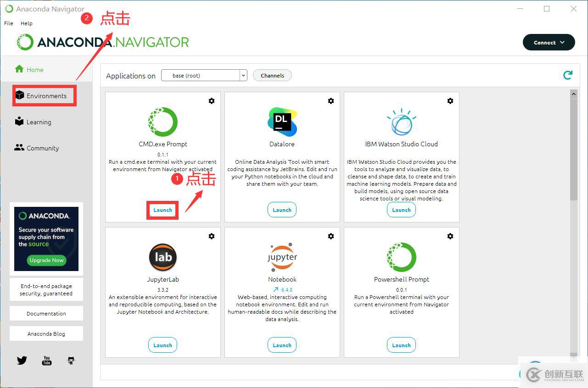The width and height of the screenshot is (588, 388).
Task: Click the Anaconda Navigator logo
Action: [x=103, y=42]
